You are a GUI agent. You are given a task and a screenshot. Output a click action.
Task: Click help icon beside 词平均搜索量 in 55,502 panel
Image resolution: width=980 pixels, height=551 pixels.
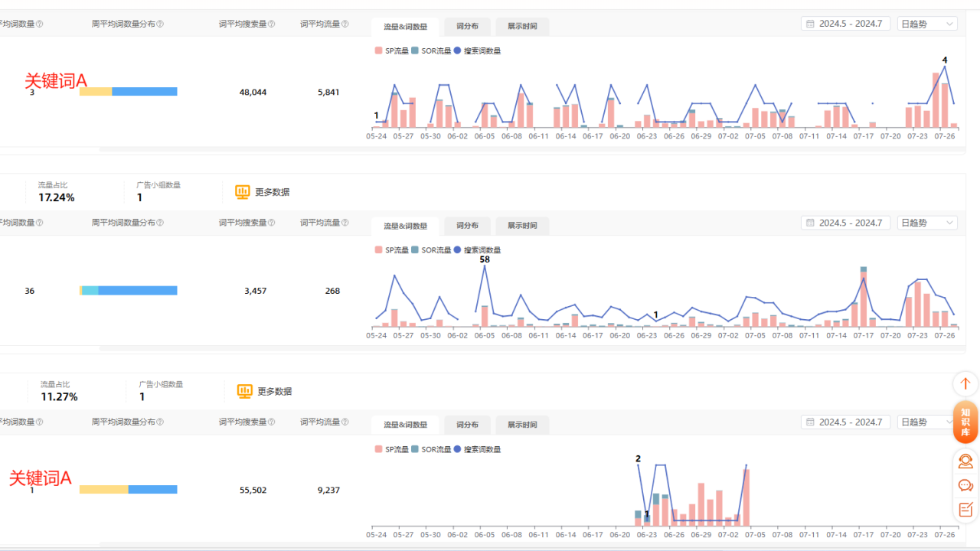click(x=272, y=422)
